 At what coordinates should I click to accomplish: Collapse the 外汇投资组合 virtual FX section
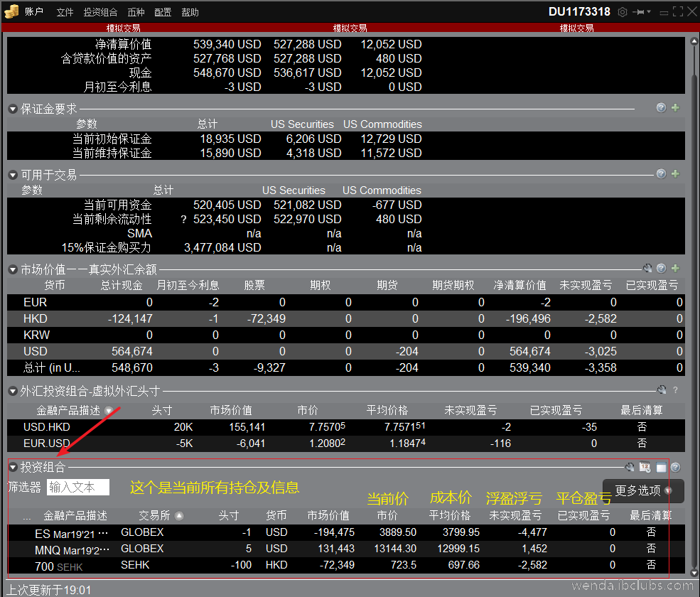(13, 392)
